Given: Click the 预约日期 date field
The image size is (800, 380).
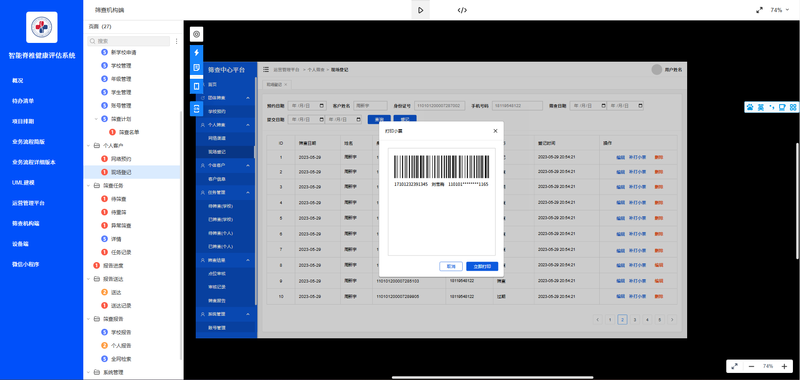Looking at the screenshot, I should pyautogui.click(x=307, y=106).
